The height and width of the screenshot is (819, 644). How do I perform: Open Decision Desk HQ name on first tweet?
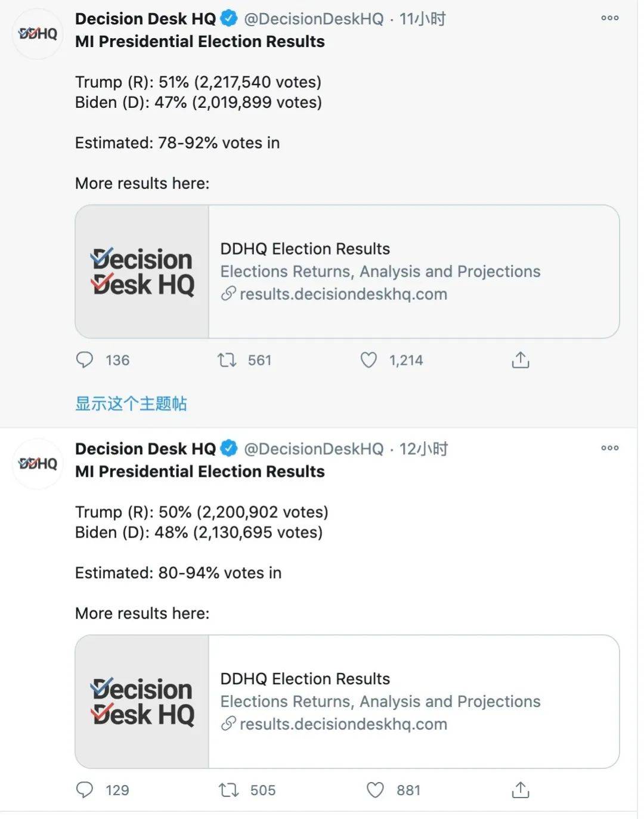point(145,18)
